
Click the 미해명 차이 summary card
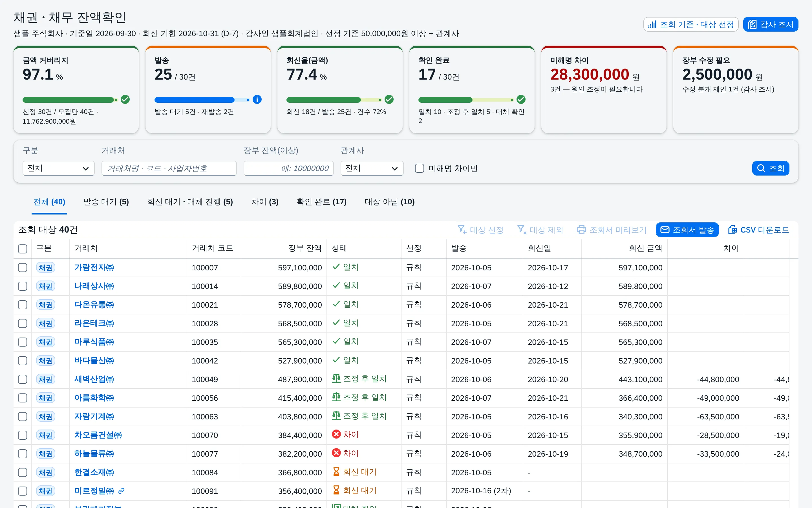(x=604, y=90)
